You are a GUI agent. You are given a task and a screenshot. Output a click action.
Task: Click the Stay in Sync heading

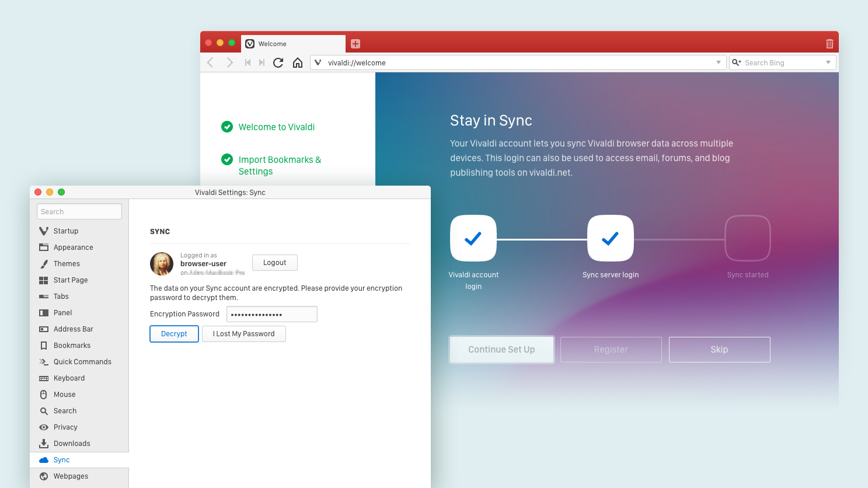(x=491, y=120)
